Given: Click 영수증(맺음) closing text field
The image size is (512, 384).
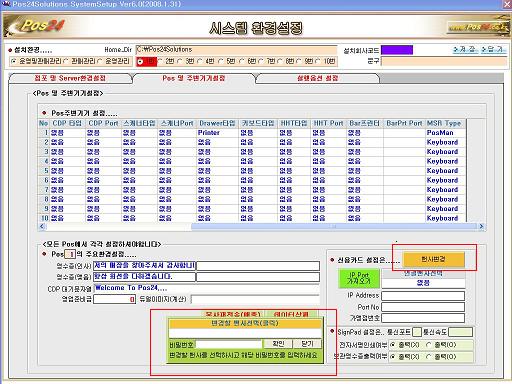Looking at the screenshot, I should (x=144, y=277).
